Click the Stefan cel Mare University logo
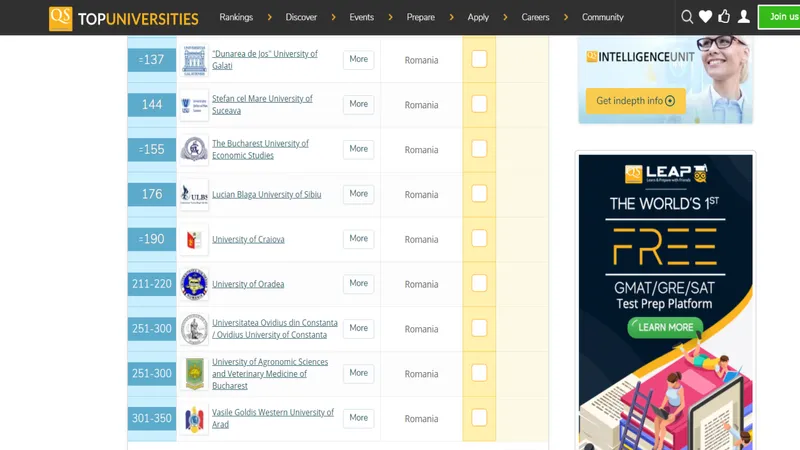 (x=194, y=105)
